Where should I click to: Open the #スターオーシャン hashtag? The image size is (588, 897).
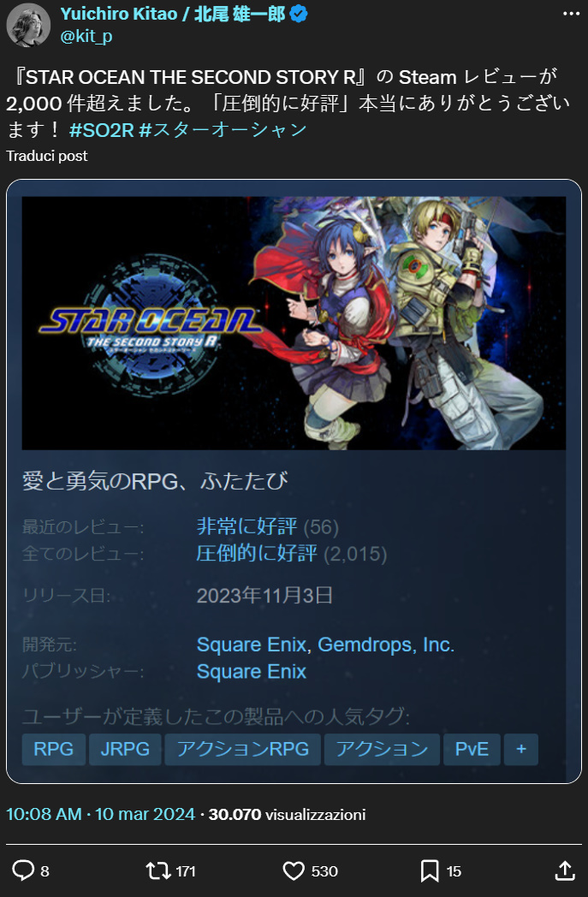223,130
